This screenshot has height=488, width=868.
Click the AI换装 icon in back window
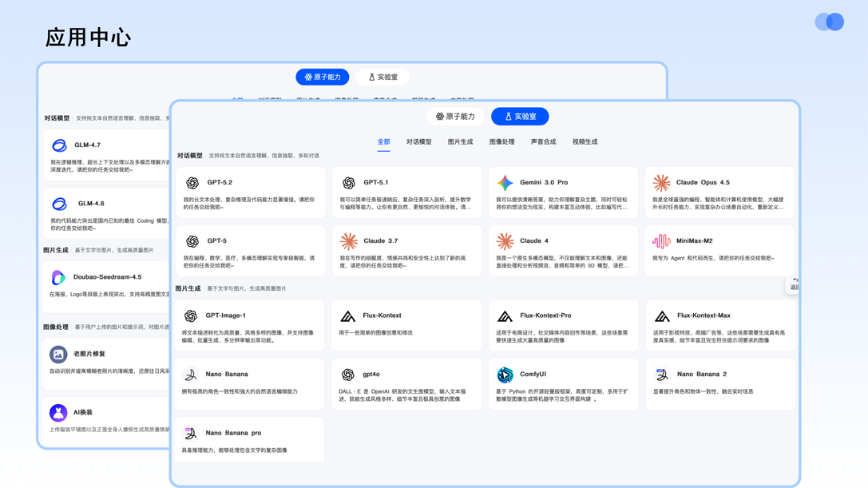58,413
